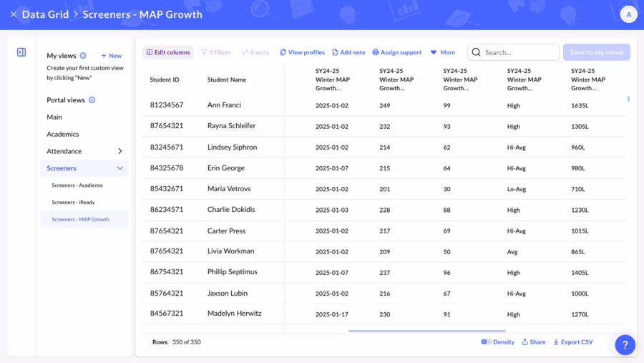Change the row Density setting

[498, 342]
